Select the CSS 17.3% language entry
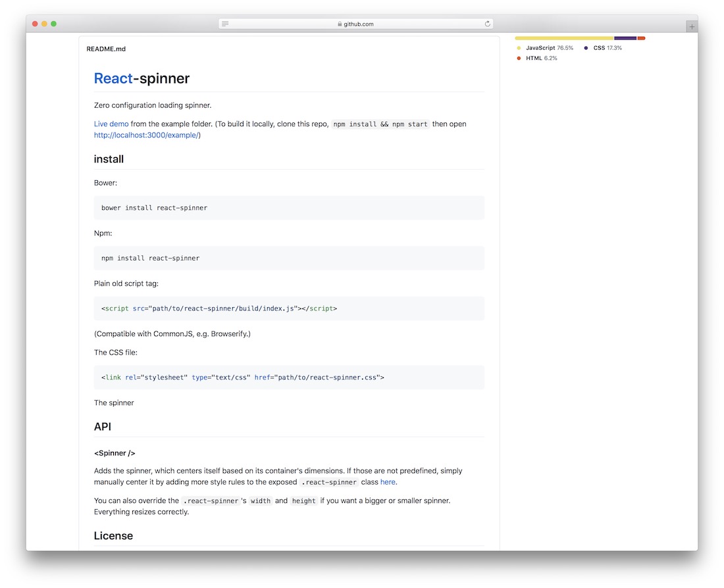The image size is (724, 588). pos(603,48)
